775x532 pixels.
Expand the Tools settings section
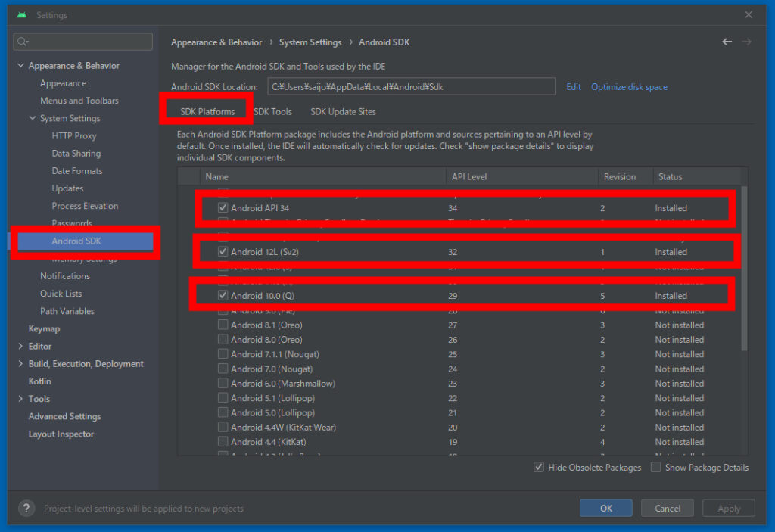(x=20, y=399)
